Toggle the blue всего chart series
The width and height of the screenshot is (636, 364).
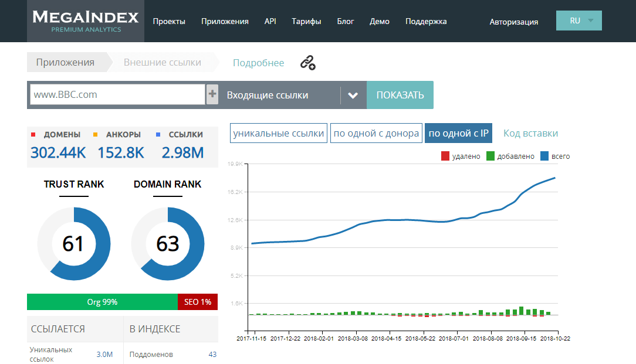coord(544,156)
